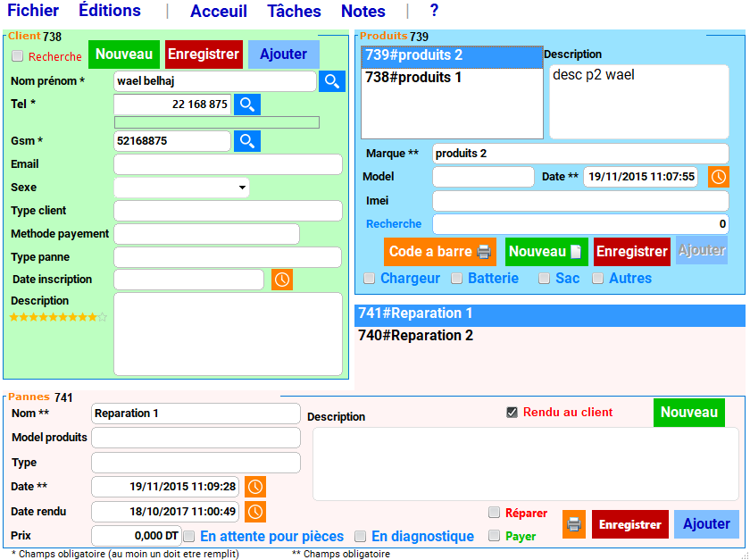This screenshot has width=750, height=560.
Task: Click the client Description text area
Action: click(x=229, y=334)
